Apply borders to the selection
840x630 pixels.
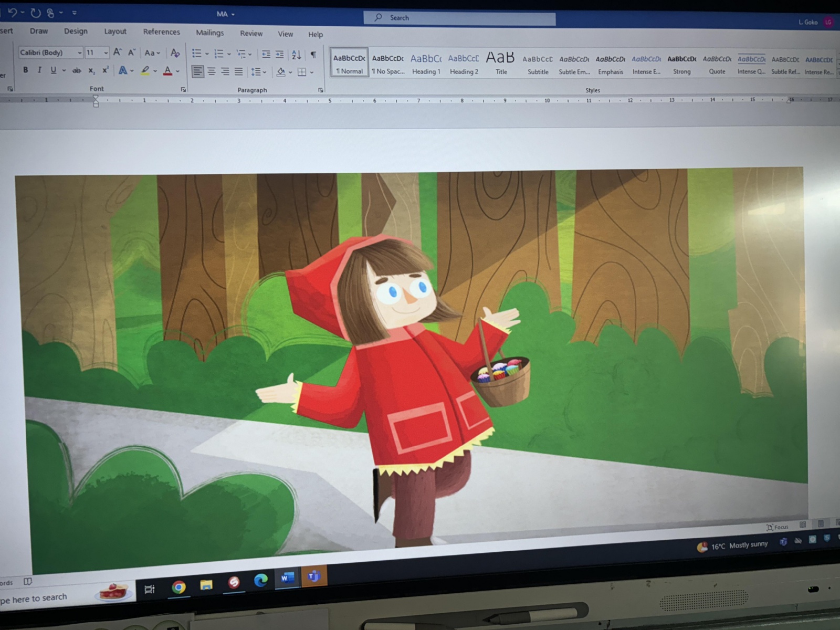(x=302, y=72)
